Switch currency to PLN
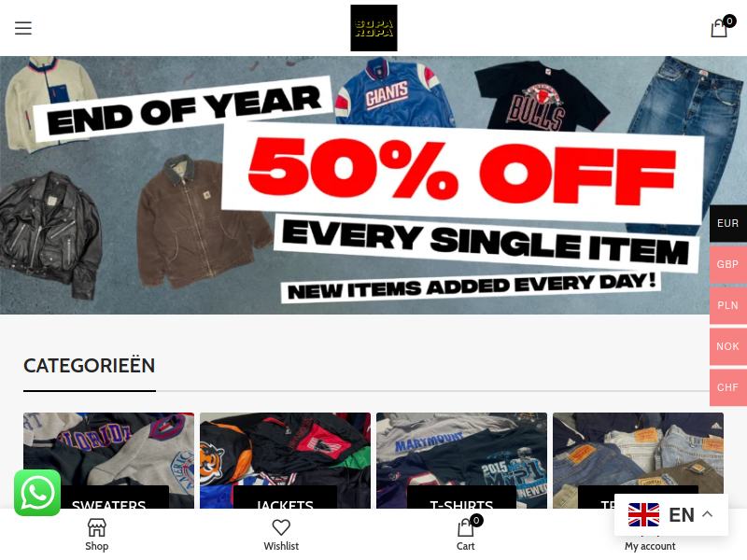 [728, 305]
